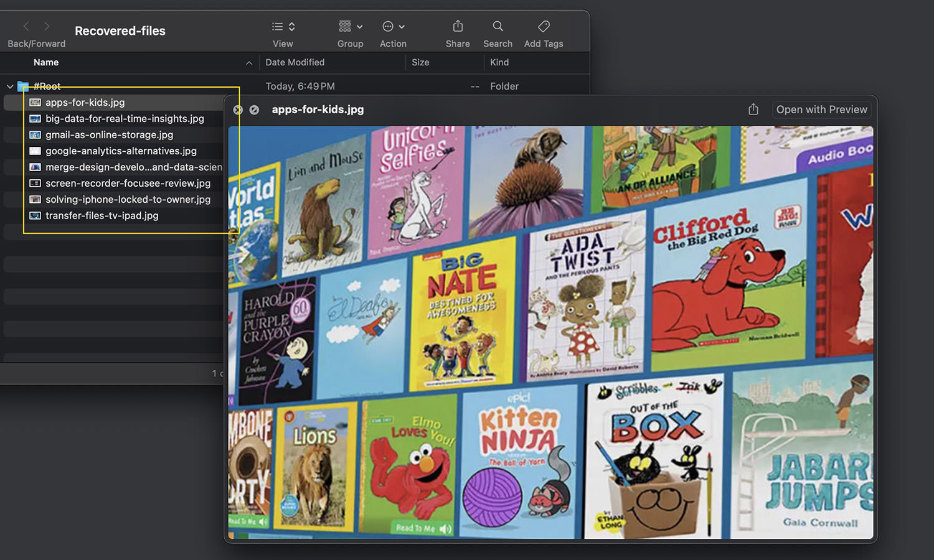Image resolution: width=934 pixels, height=560 pixels.
Task: Select the merge-design-develo... file
Action: [134, 167]
